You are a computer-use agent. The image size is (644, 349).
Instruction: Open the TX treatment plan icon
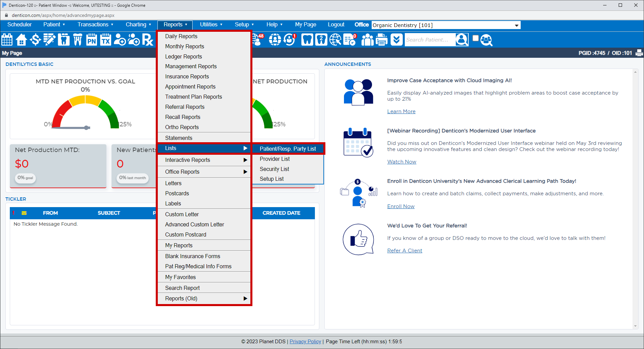[x=106, y=40]
